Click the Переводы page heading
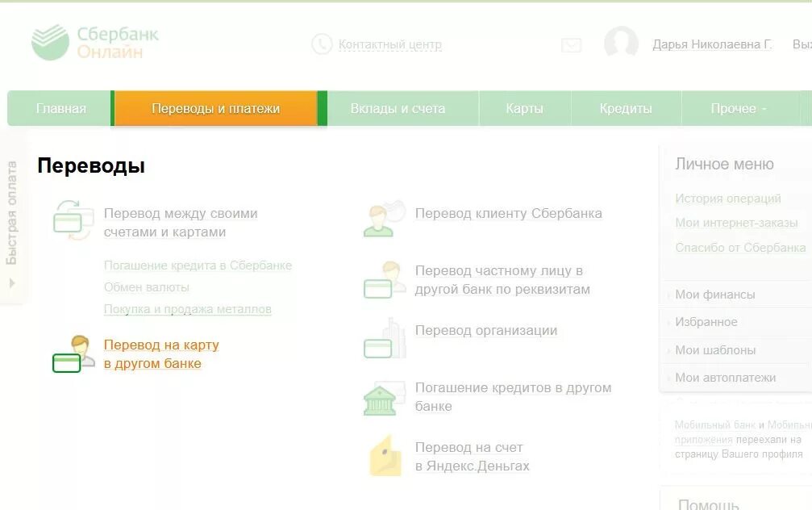The image size is (812, 510). [91, 166]
